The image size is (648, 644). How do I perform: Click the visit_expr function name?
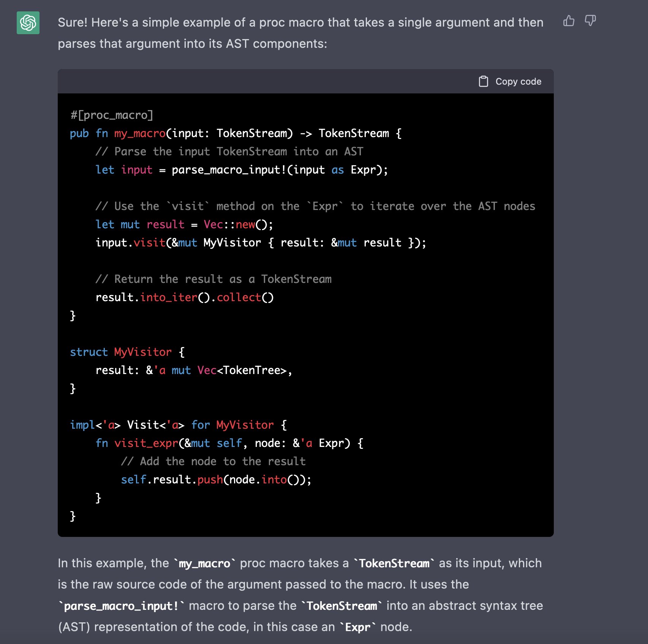(x=146, y=443)
